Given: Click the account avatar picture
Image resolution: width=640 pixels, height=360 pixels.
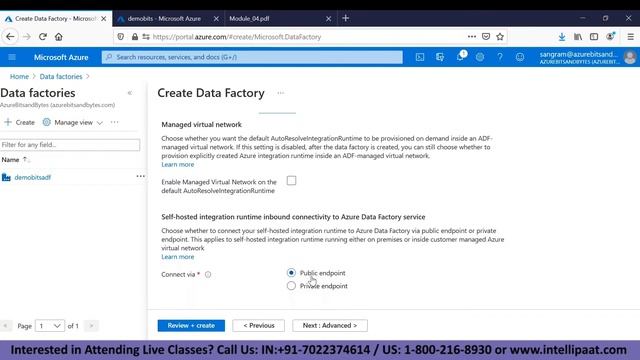Looking at the screenshot, I should pos(630,57).
